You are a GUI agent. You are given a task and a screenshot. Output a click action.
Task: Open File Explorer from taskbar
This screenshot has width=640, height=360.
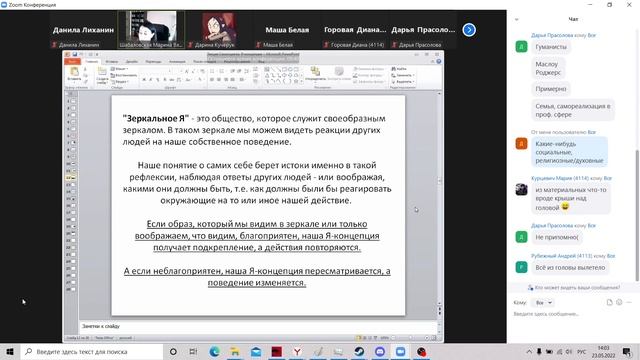235,352
